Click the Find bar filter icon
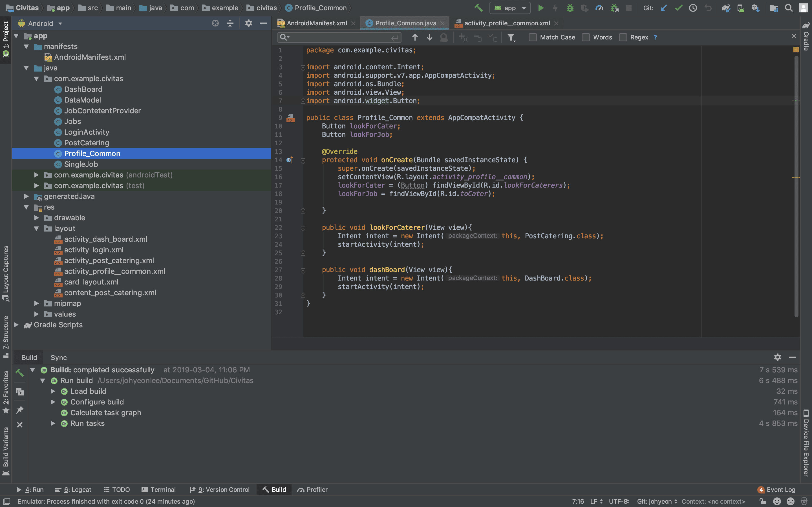Screen dimensions: 812x507 (x=511, y=37)
